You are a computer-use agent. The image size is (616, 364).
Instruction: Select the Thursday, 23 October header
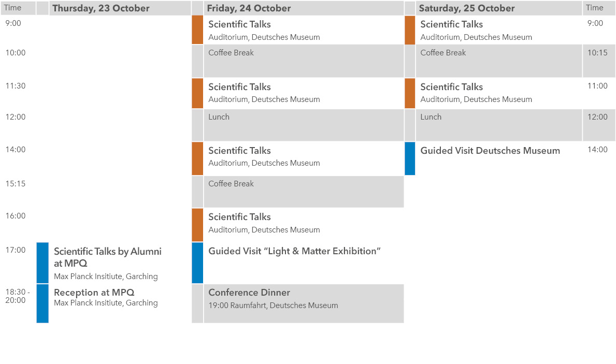(101, 8)
